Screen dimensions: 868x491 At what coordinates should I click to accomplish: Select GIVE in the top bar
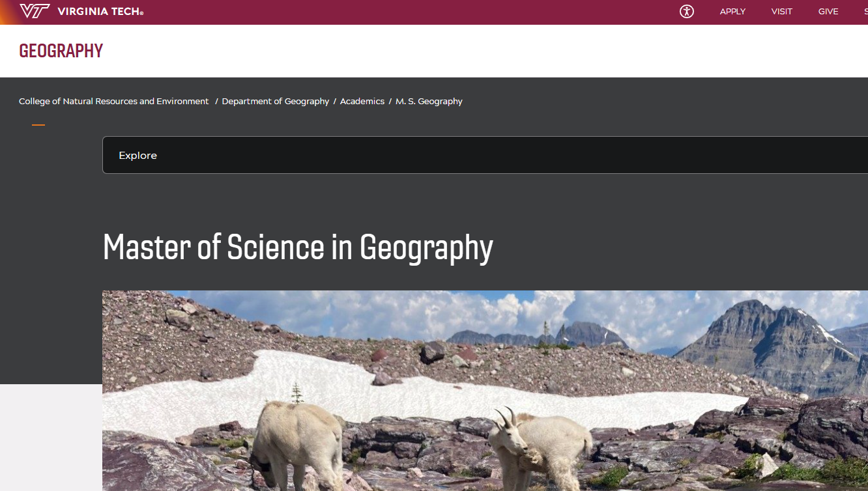(828, 12)
